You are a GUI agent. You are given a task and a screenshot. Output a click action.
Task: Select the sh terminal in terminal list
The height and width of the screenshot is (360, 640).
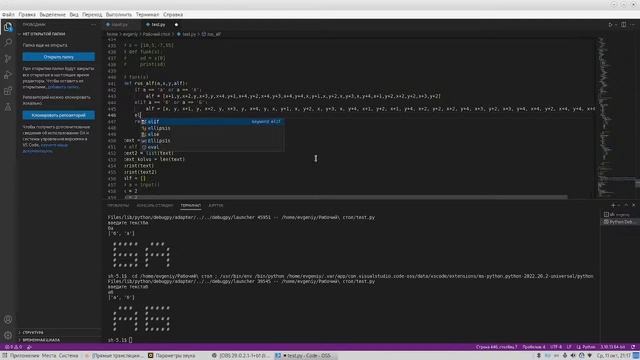coord(620,214)
